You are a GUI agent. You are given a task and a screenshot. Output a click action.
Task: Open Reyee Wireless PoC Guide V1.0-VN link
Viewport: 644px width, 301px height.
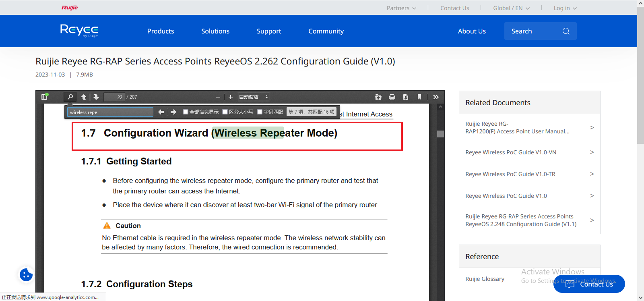click(x=511, y=152)
